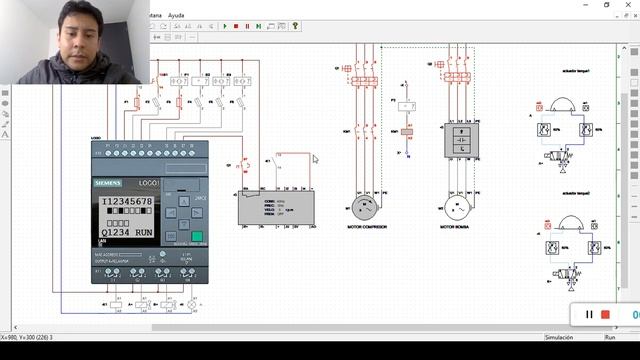Click the vertical scrollbar thumb
The width and height of the screenshot is (640, 360).
[624, 190]
